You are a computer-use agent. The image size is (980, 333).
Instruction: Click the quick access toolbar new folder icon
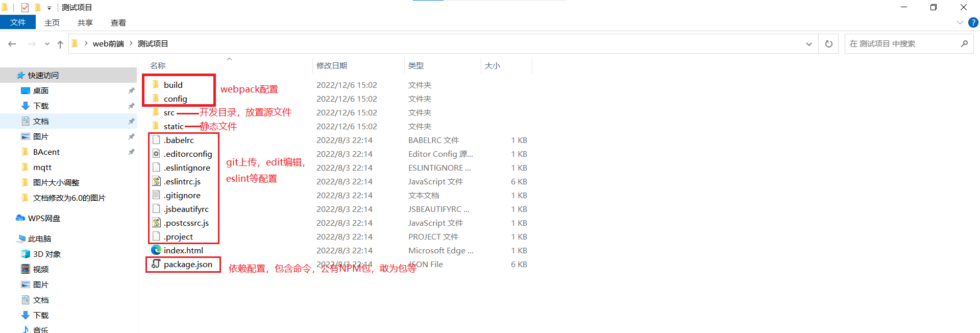37,7
